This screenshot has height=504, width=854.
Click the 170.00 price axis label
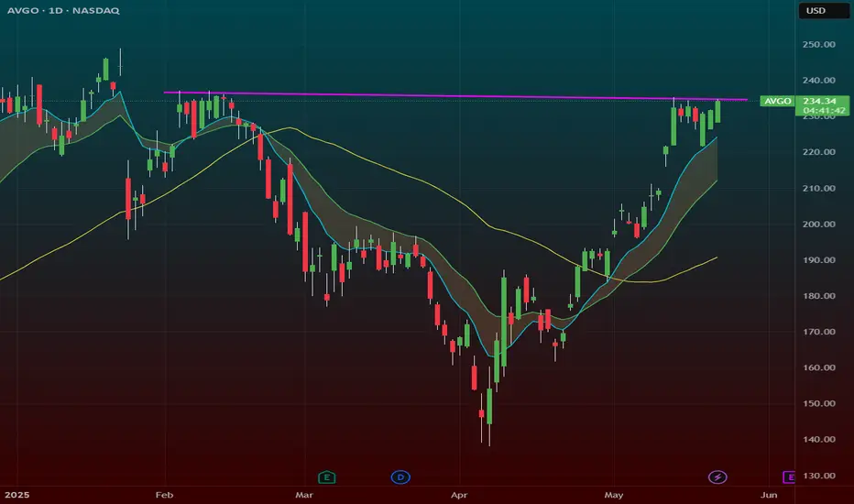[x=818, y=332]
